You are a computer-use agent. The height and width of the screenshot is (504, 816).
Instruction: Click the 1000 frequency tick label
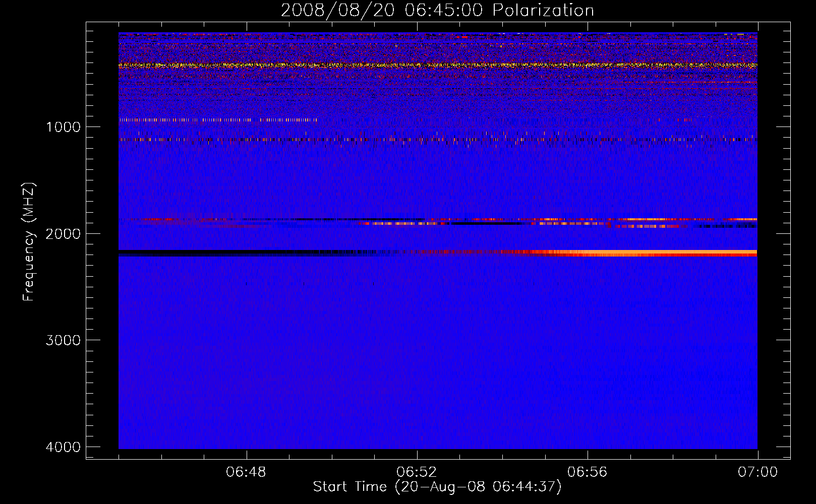63,127
